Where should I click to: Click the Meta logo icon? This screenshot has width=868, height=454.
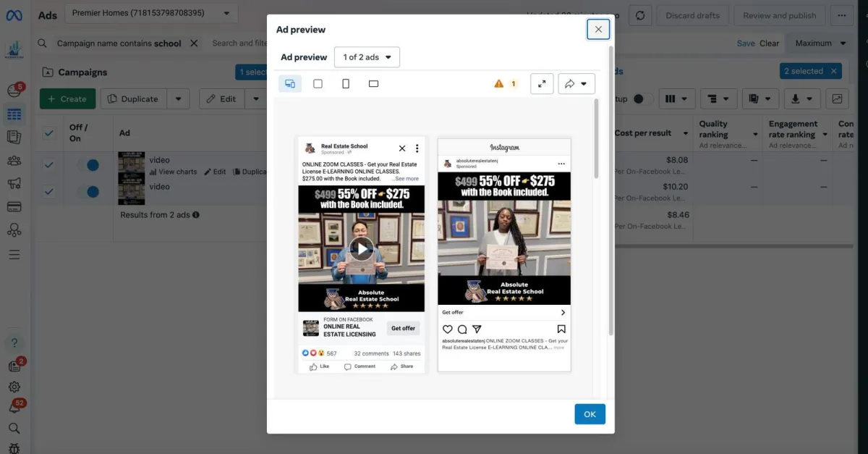click(x=14, y=15)
